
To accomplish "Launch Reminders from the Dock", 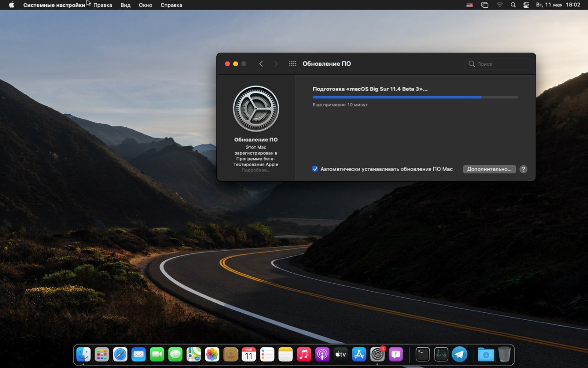I will 267,354.
